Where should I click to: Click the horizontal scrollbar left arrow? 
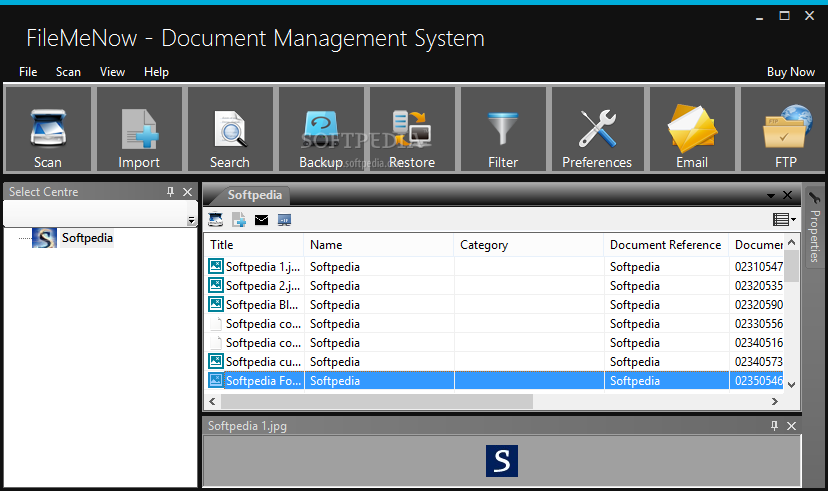(212, 401)
